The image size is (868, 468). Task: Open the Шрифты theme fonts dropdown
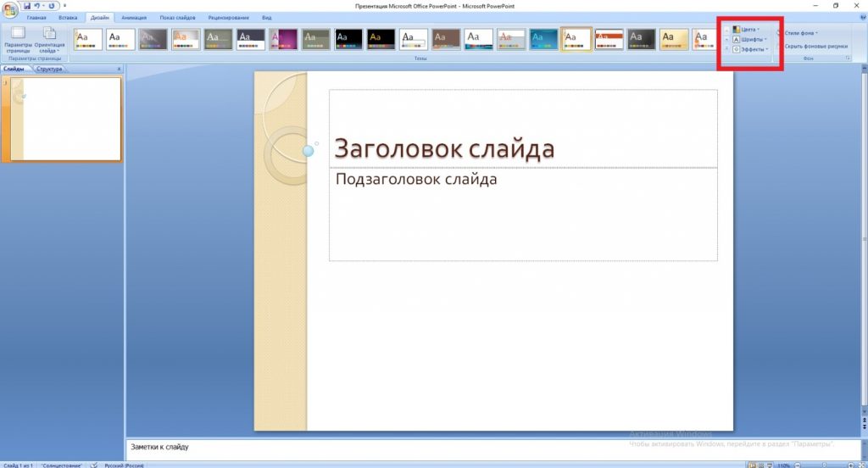[x=750, y=39]
